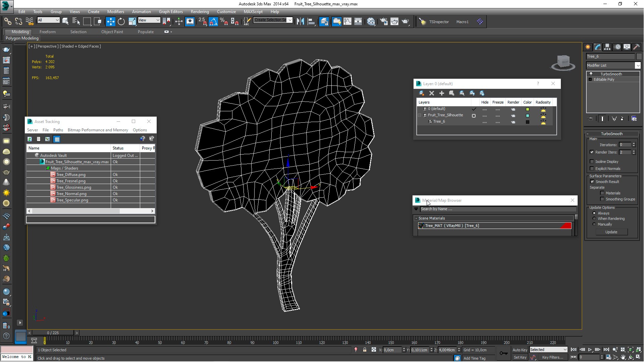Check Separate by Materials option
This screenshot has width=644, height=362.
click(x=602, y=193)
